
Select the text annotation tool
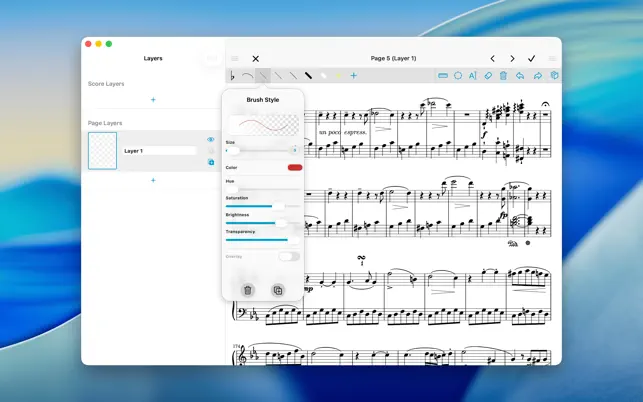tap(472, 75)
